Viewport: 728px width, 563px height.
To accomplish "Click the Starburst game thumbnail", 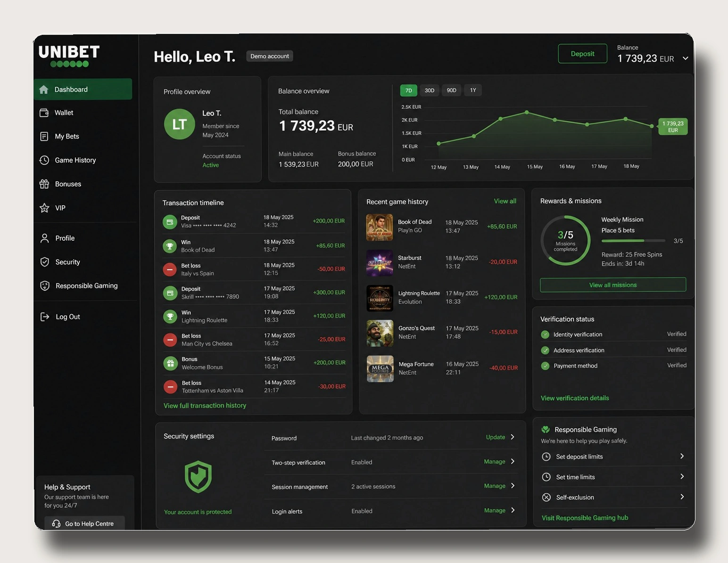I will [x=380, y=263].
